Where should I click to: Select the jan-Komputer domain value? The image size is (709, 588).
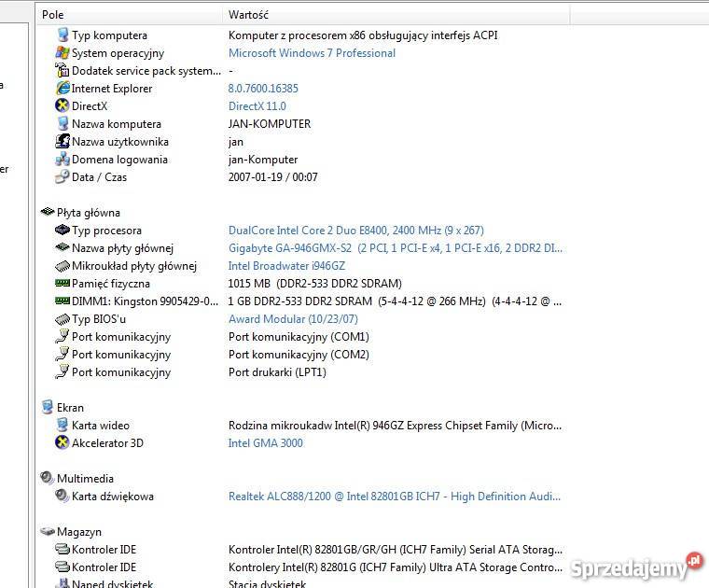[263, 160]
